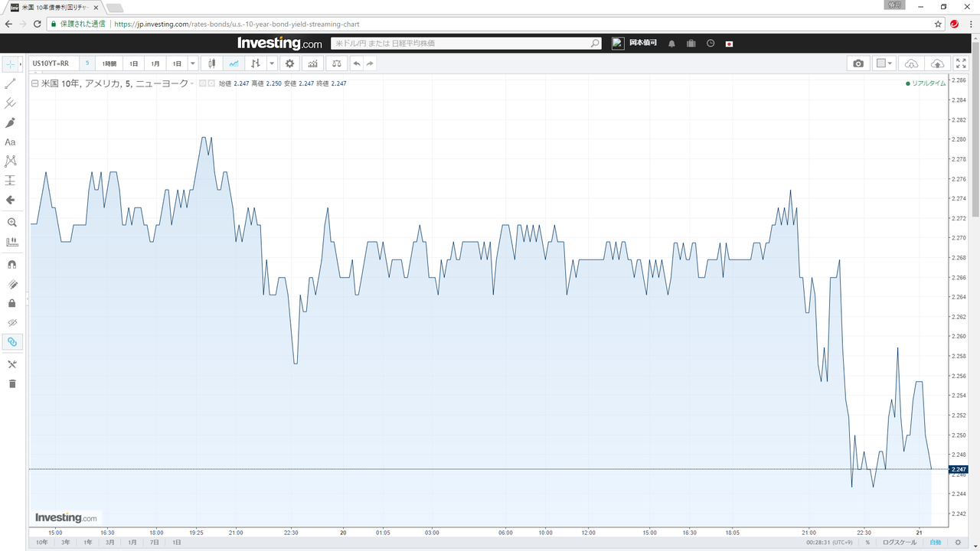
Task: Save chart layout to cloud
Action: click(936, 64)
